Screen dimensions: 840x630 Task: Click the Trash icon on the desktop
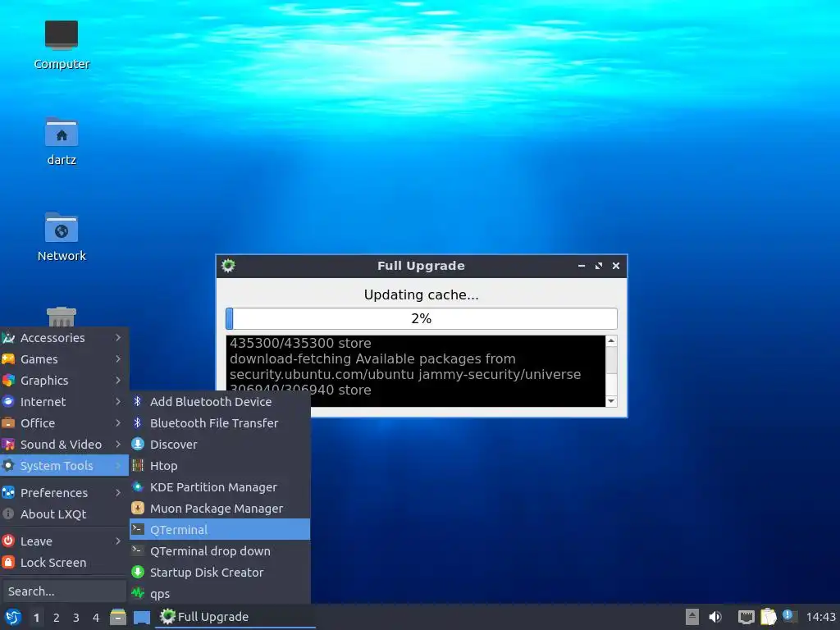(x=61, y=317)
